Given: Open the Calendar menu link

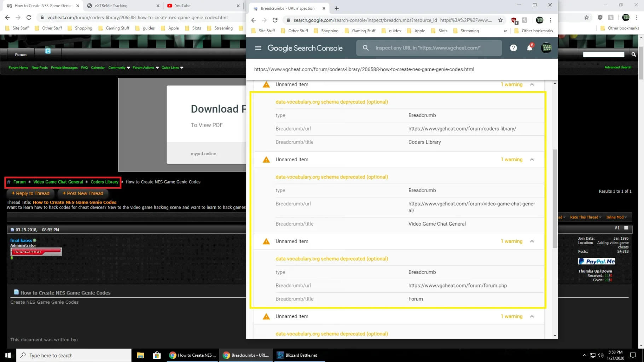Looking at the screenshot, I should click(98, 68).
